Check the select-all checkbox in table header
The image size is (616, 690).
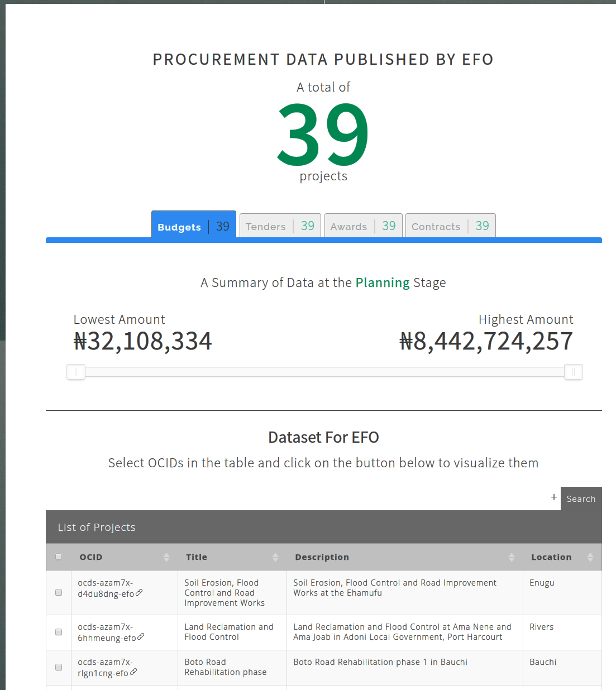[x=59, y=557]
